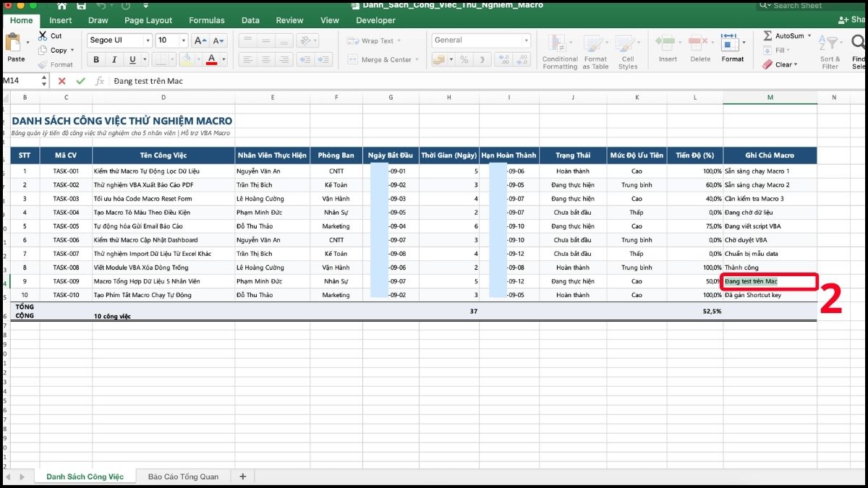Click the fx Insert Function icon

pos(100,81)
